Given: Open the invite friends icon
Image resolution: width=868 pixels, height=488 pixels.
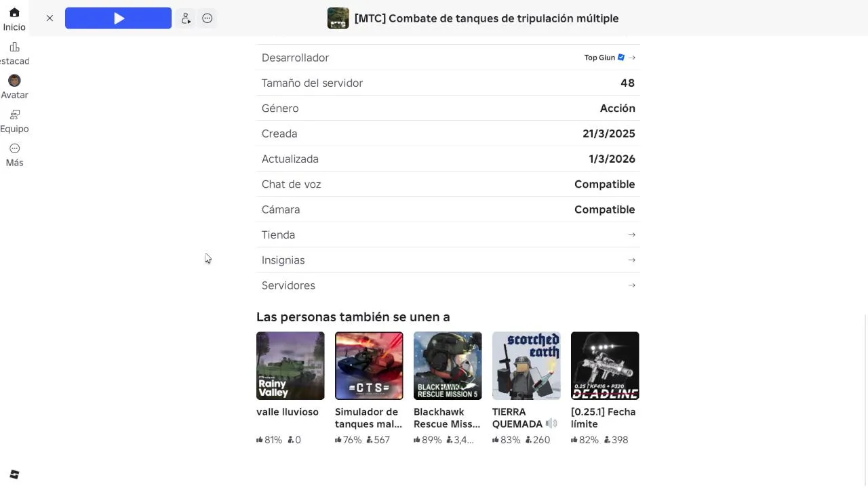Looking at the screenshot, I should click(185, 18).
